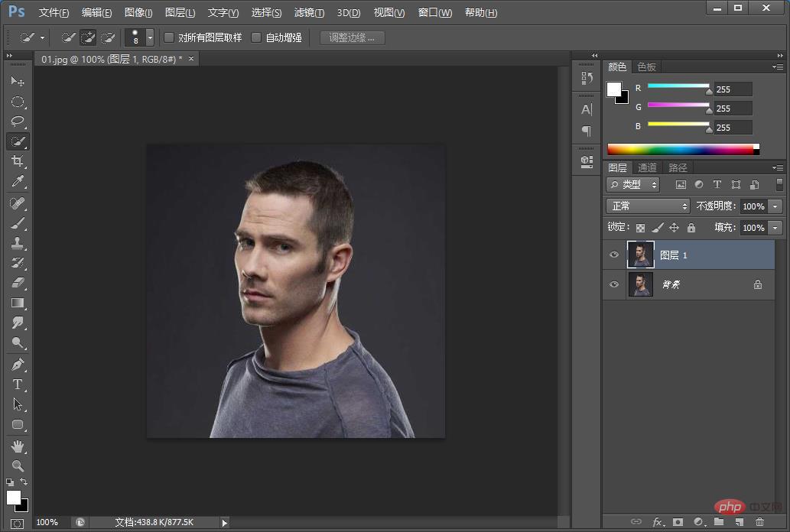This screenshot has width=790, height=532.
Task: Enable 对所有图层取样 checkbox
Action: click(x=170, y=37)
